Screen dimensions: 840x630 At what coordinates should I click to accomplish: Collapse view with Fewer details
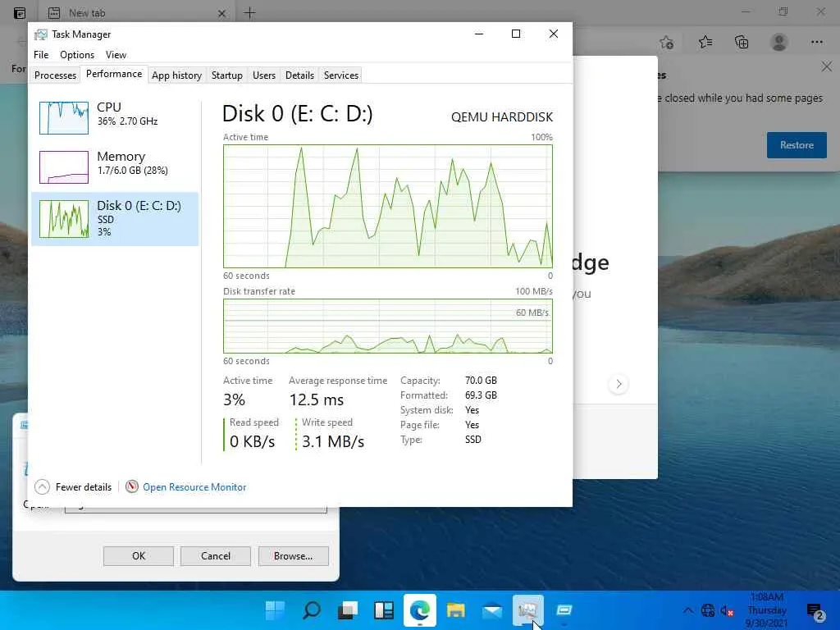point(73,487)
